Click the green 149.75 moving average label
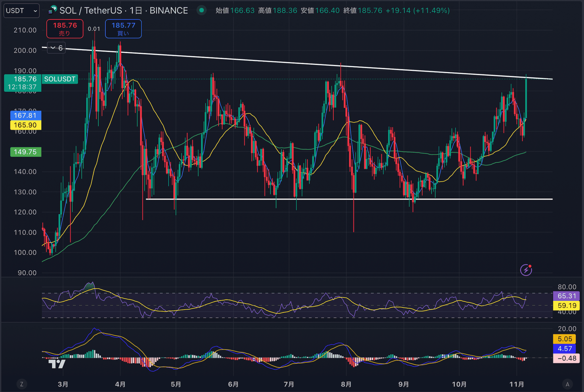 (x=26, y=152)
